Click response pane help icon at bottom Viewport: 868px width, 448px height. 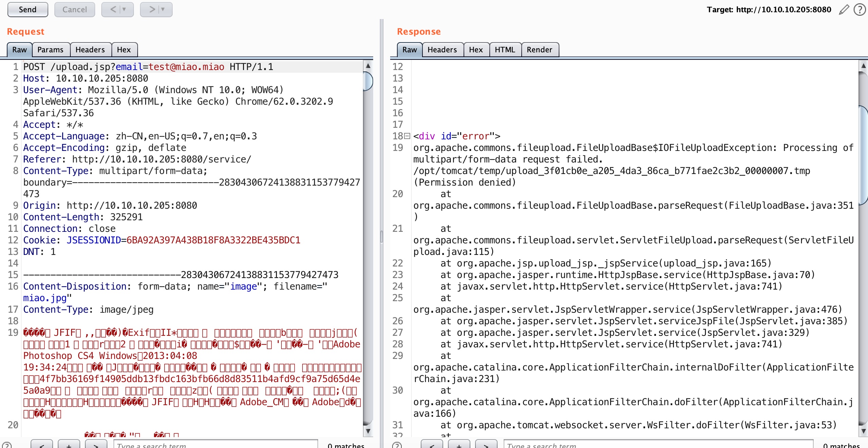(397, 445)
